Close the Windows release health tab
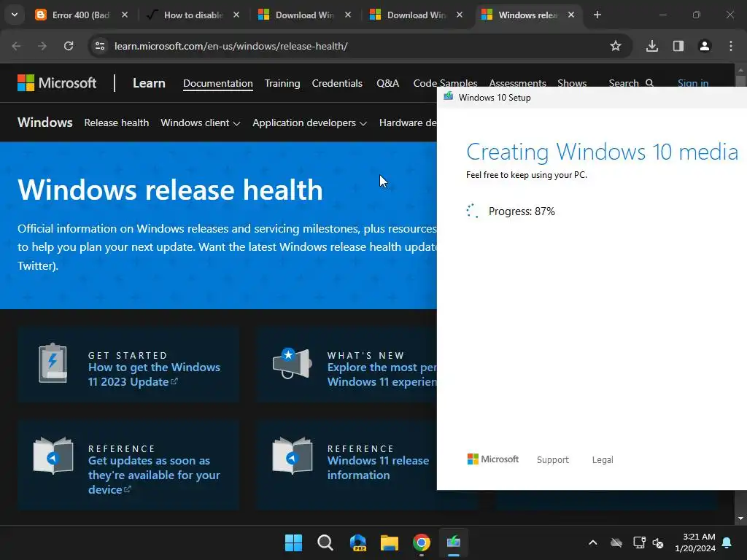 [x=571, y=15]
